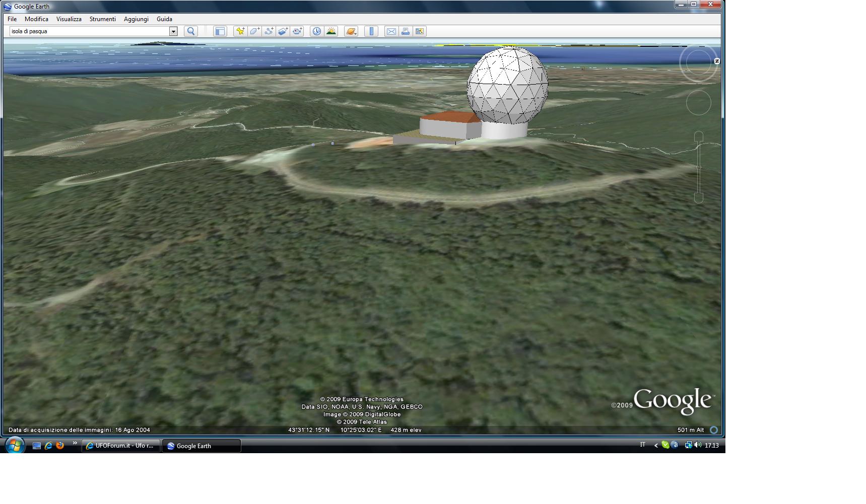Toggle sunlight across the landscape icon

331,31
